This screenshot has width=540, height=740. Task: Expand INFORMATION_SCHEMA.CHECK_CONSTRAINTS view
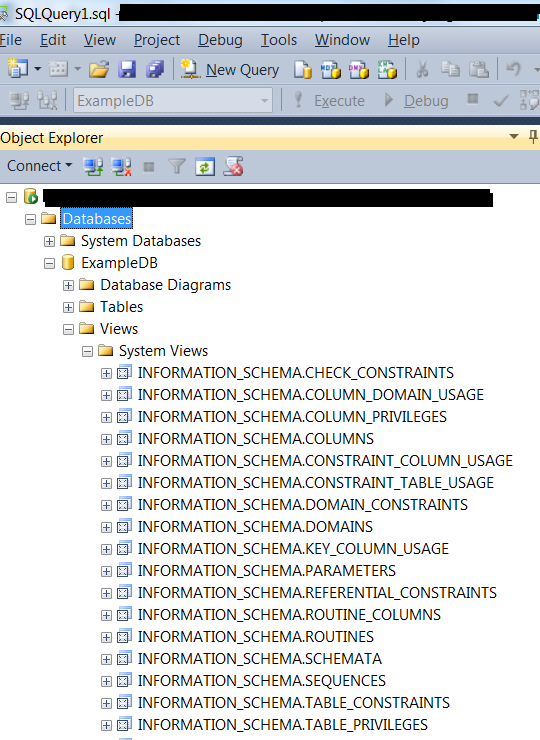pos(106,373)
